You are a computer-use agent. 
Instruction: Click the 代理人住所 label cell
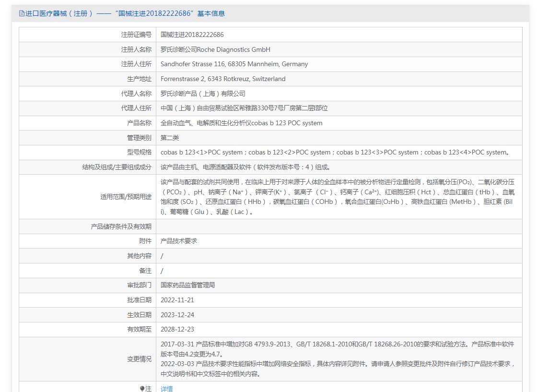pyautogui.click(x=87, y=108)
